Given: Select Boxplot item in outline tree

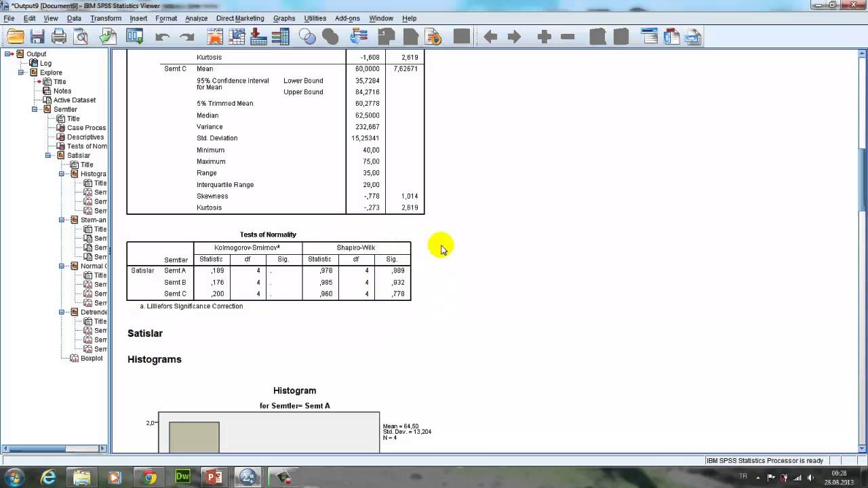Looking at the screenshot, I should click(x=92, y=359).
